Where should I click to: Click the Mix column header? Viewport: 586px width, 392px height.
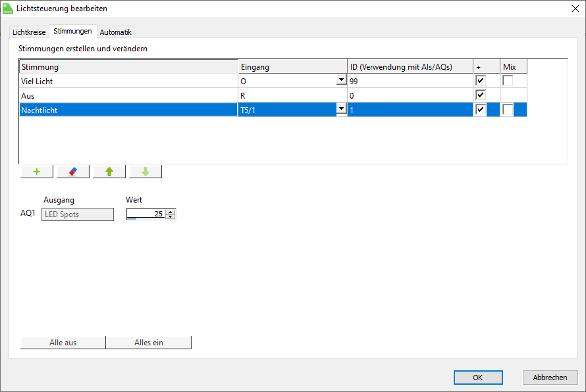[514, 67]
